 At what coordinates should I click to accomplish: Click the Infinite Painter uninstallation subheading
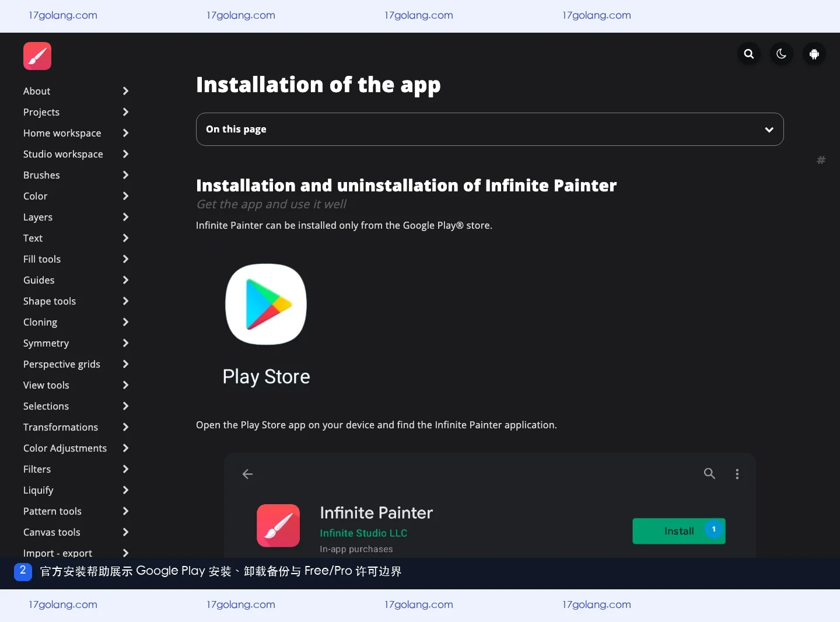406,186
